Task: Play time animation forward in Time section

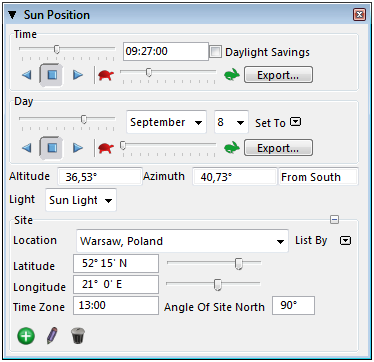Action: 78,75
